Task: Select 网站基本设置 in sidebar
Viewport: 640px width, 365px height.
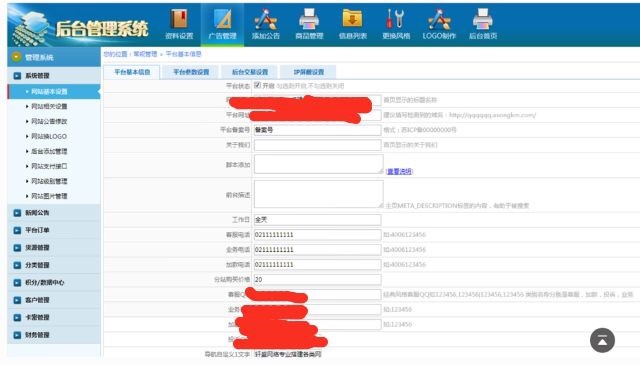Action: [54, 91]
